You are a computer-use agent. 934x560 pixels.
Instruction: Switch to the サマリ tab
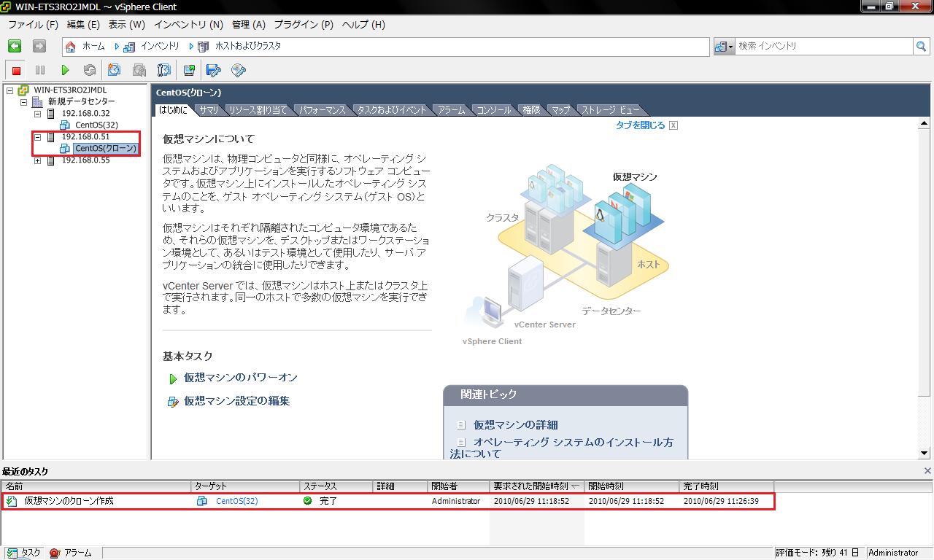pos(209,110)
